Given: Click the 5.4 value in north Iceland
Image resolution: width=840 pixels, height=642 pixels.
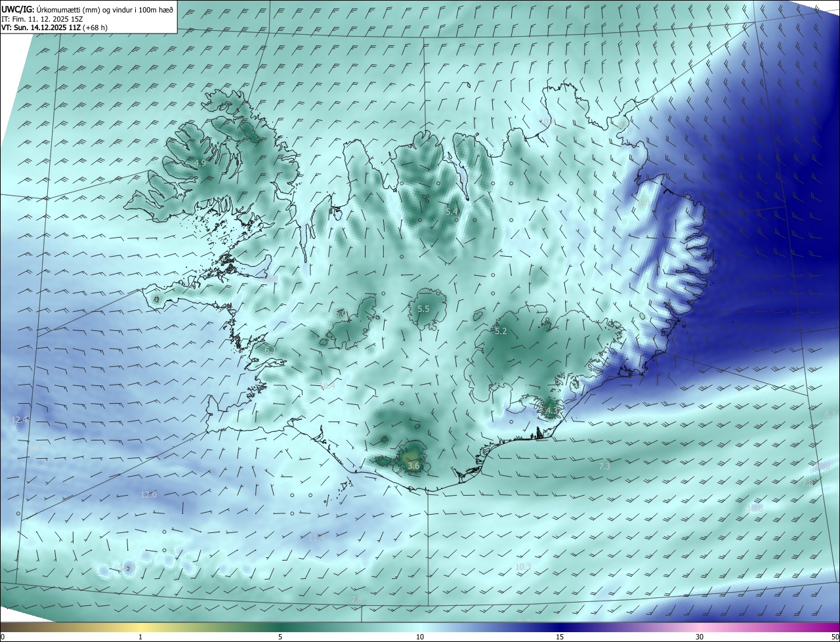Looking at the screenshot, I should coord(451,211).
